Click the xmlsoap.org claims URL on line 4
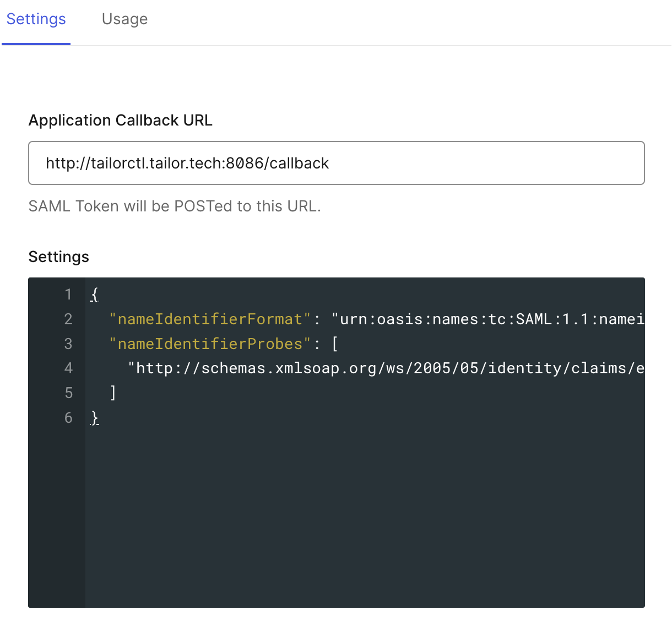The image size is (672, 632). click(386, 368)
